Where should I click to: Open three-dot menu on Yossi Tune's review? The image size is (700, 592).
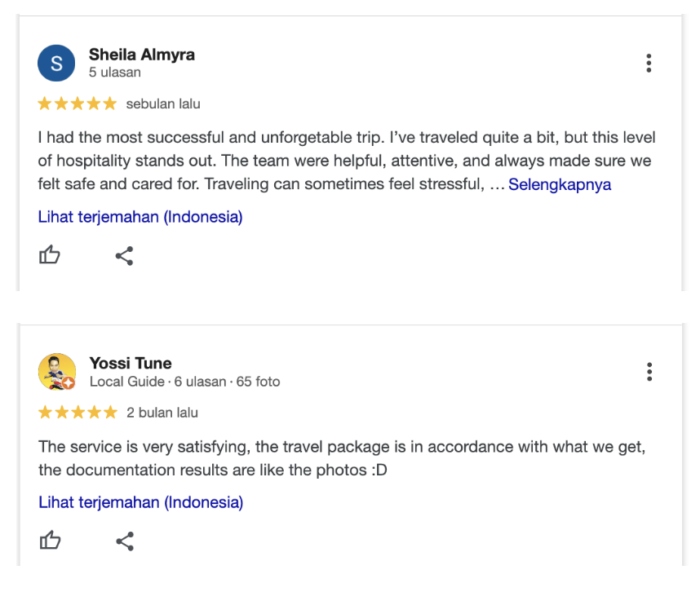pyautogui.click(x=649, y=372)
